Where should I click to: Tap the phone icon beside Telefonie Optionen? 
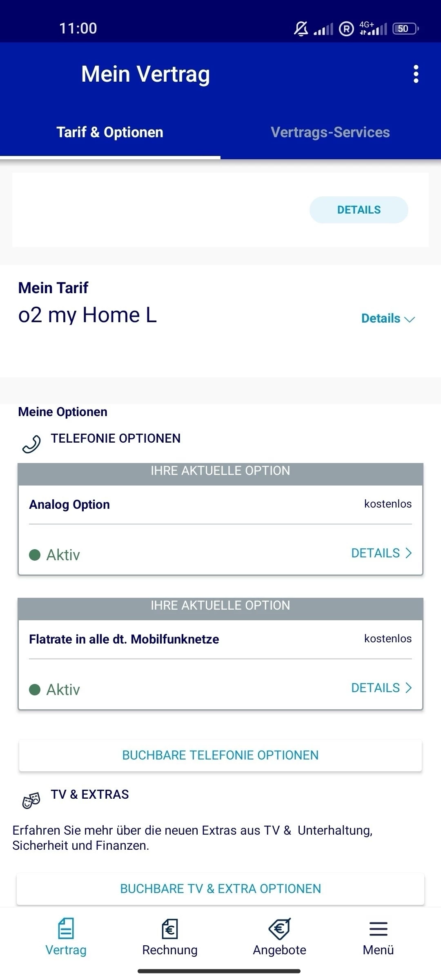31,444
